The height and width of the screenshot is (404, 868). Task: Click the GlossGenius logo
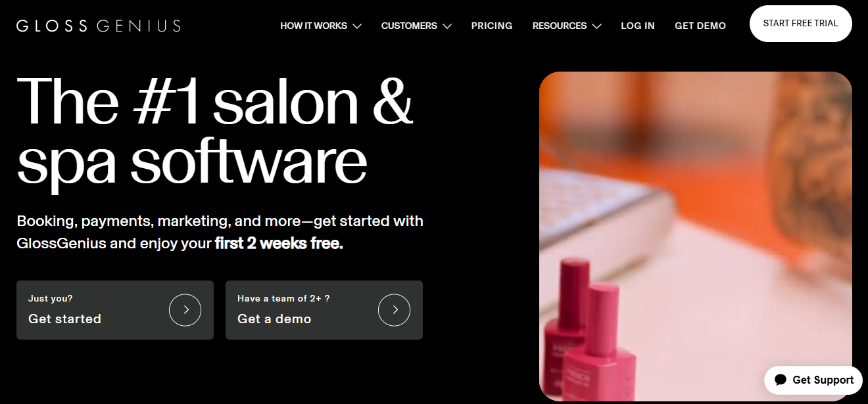[99, 26]
